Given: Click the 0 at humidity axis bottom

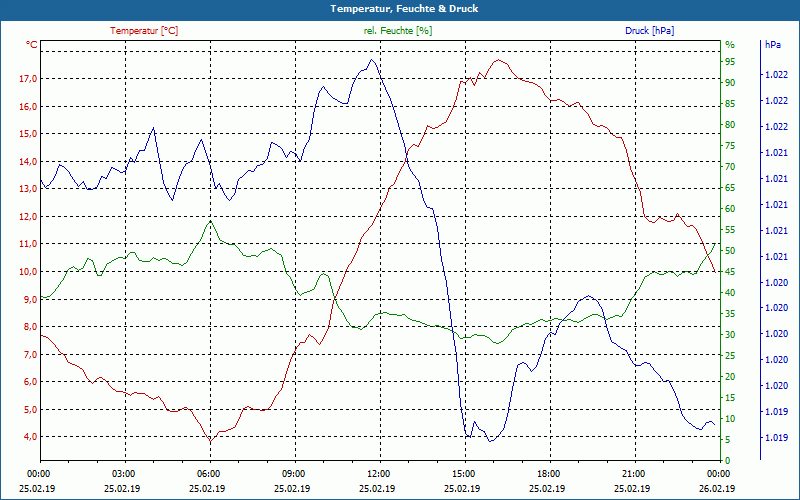Looking at the screenshot, I should (728, 461).
